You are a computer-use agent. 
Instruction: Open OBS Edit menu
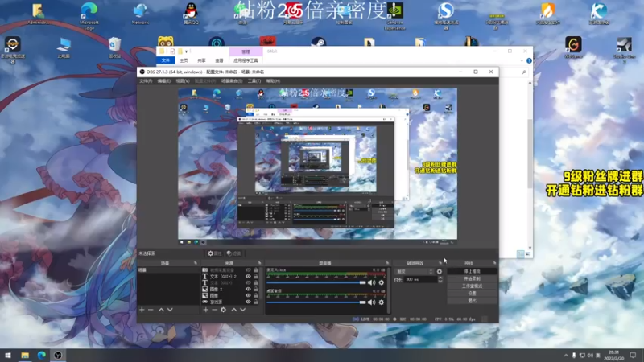pyautogui.click(x=164, y=81)
